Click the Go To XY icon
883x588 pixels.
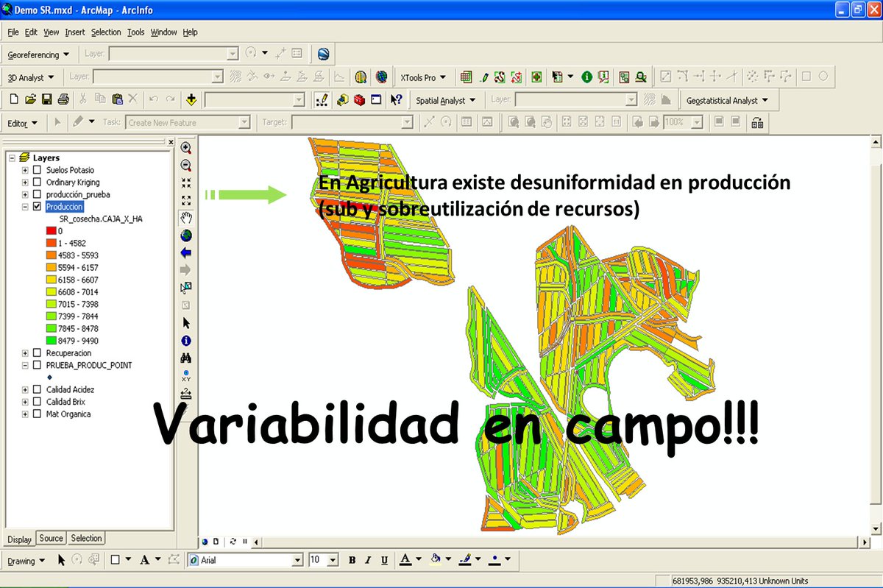pyautogui.click(x=186, y=375)
